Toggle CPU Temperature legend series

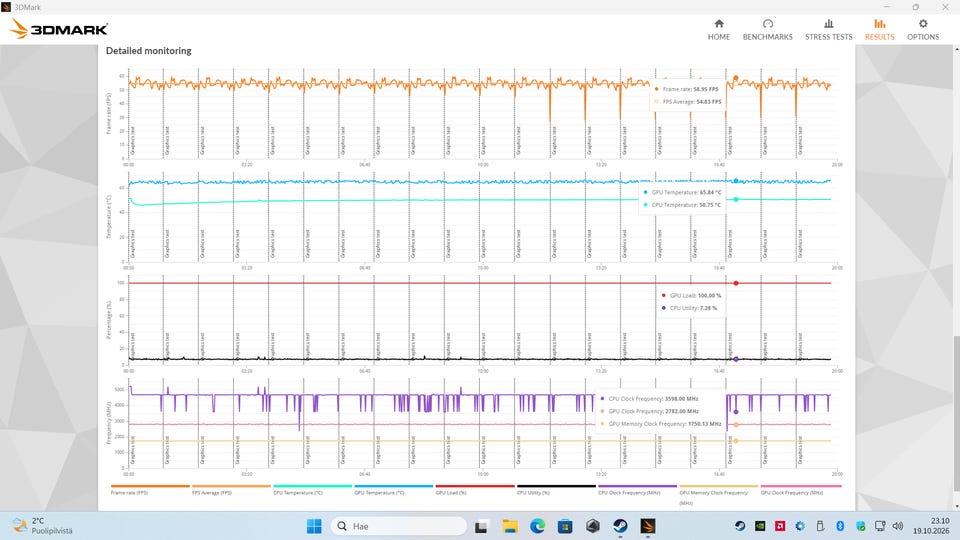[x=312, y=489]
